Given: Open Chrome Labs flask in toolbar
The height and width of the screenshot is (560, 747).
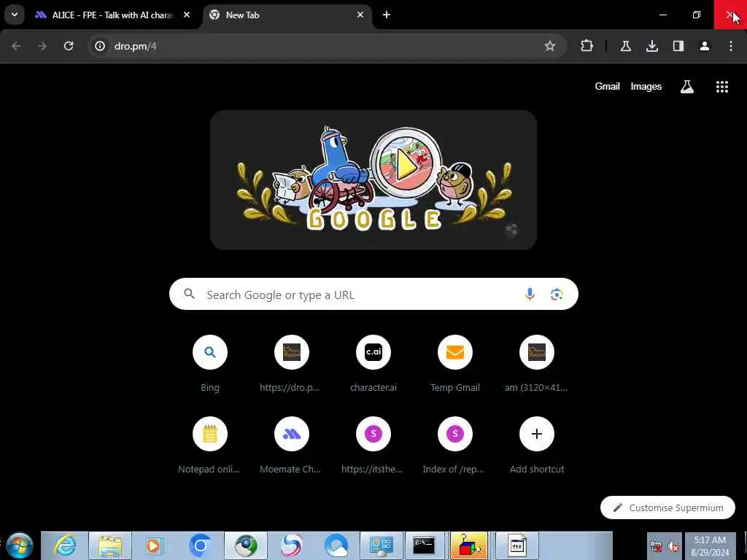Looking at the screenshot, I should [625, 46].
